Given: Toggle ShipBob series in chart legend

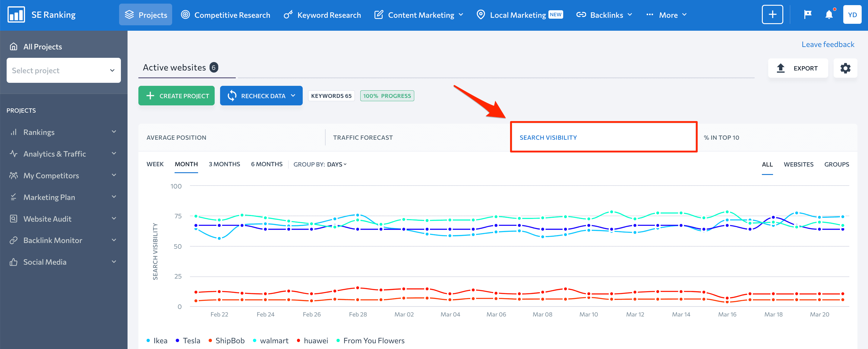Looking at the screenshot, I should (226, 341).
